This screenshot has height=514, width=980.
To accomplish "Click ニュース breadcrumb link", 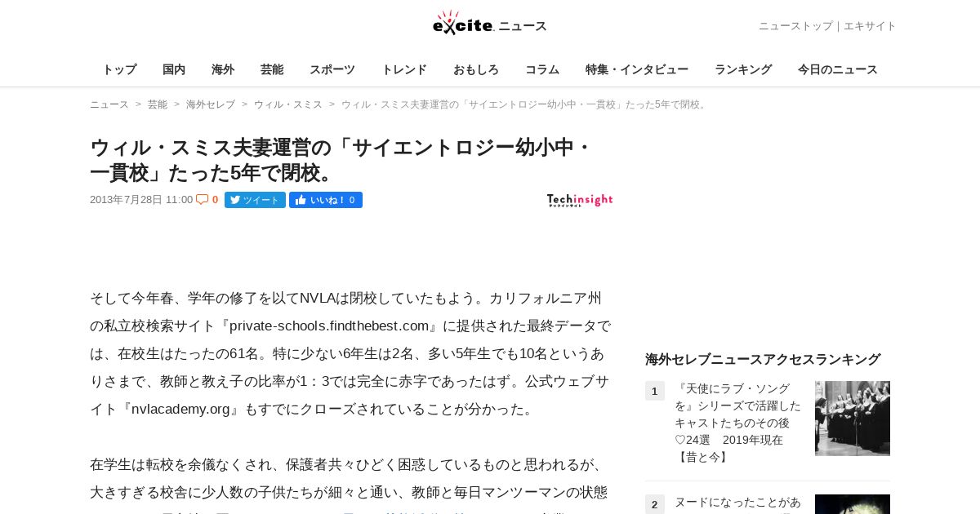I will [109, 104].
